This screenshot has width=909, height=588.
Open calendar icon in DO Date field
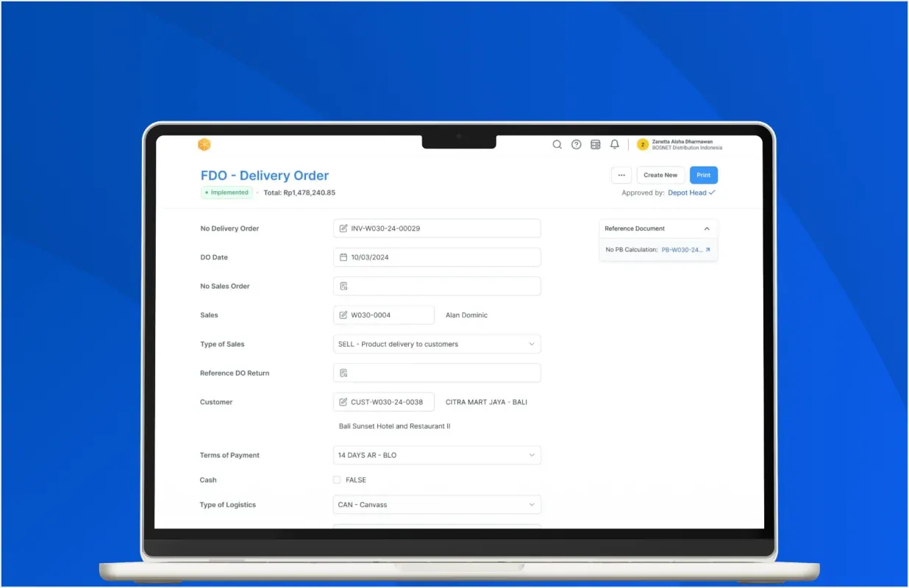[343, 257]
